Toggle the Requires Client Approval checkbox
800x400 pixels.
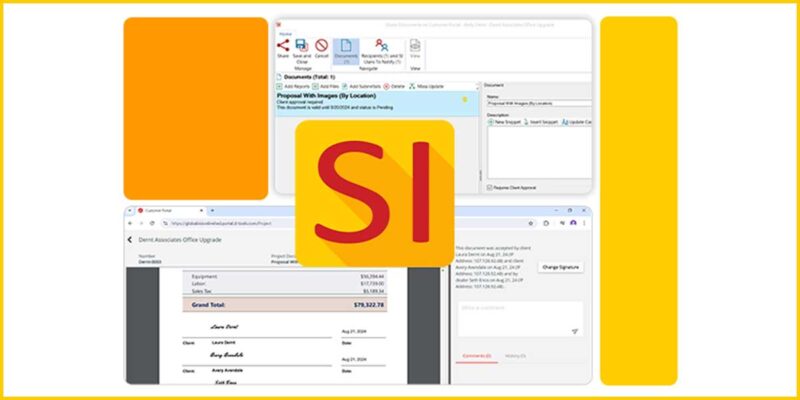coord(490,188)
